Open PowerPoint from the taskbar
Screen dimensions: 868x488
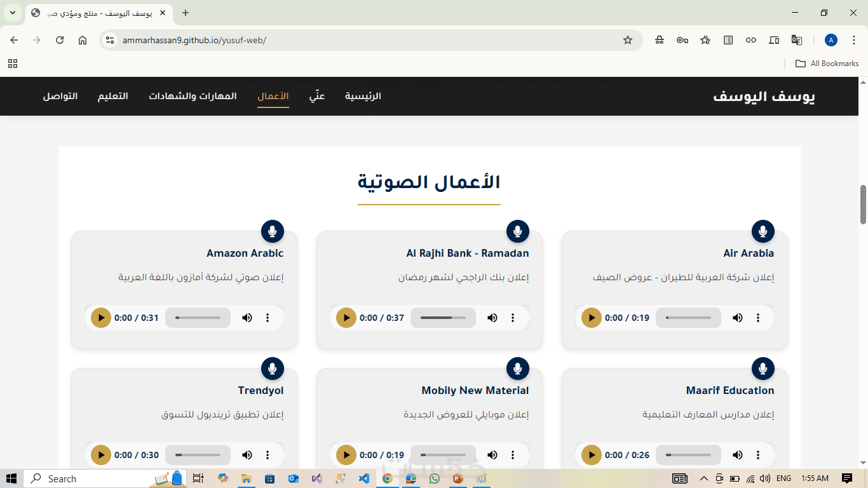pyautogui.click(x=458, y=478)
